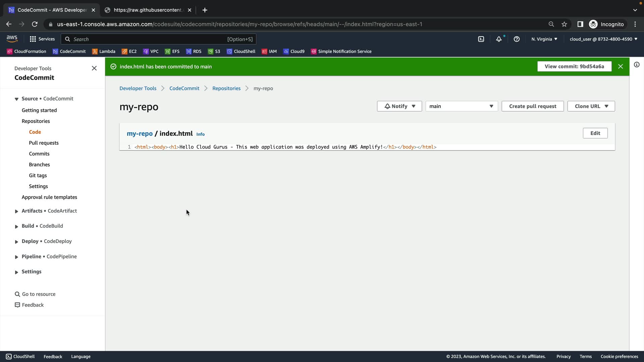This screenshot has height=362, width=644.
Task: Open the main branch dropdown
Action: point(462,106)
